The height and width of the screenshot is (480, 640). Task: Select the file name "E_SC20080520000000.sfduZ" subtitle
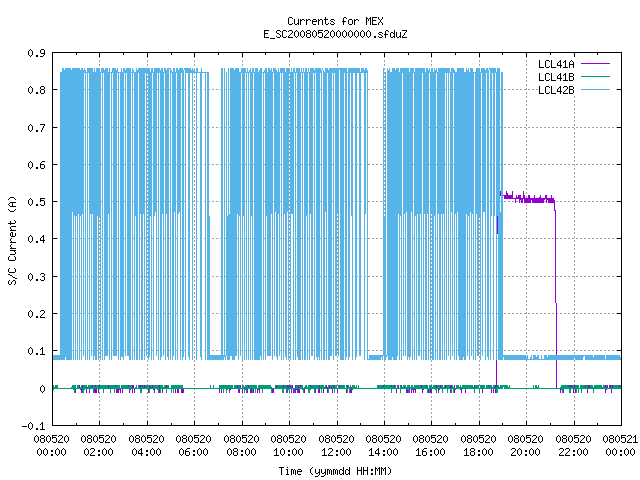335,34
